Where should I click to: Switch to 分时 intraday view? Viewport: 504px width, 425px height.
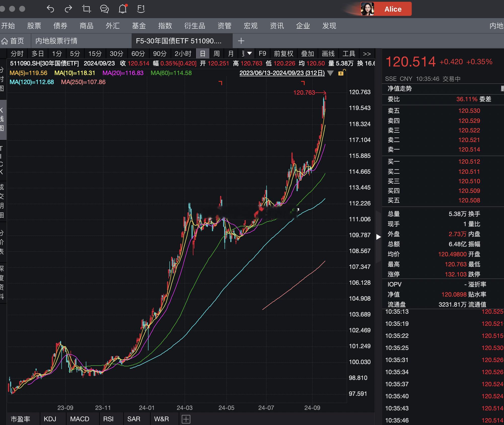17,54
